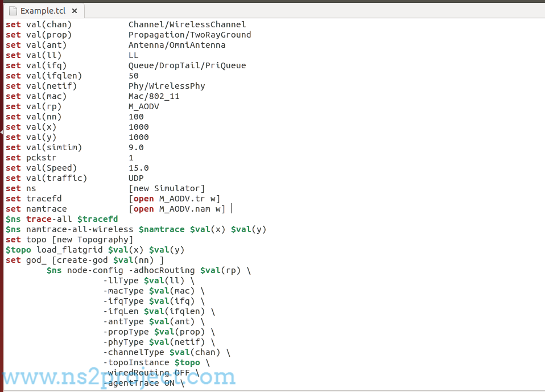
Task: Click the value Queue/DropTail/PriQueue
Action: 187,65
